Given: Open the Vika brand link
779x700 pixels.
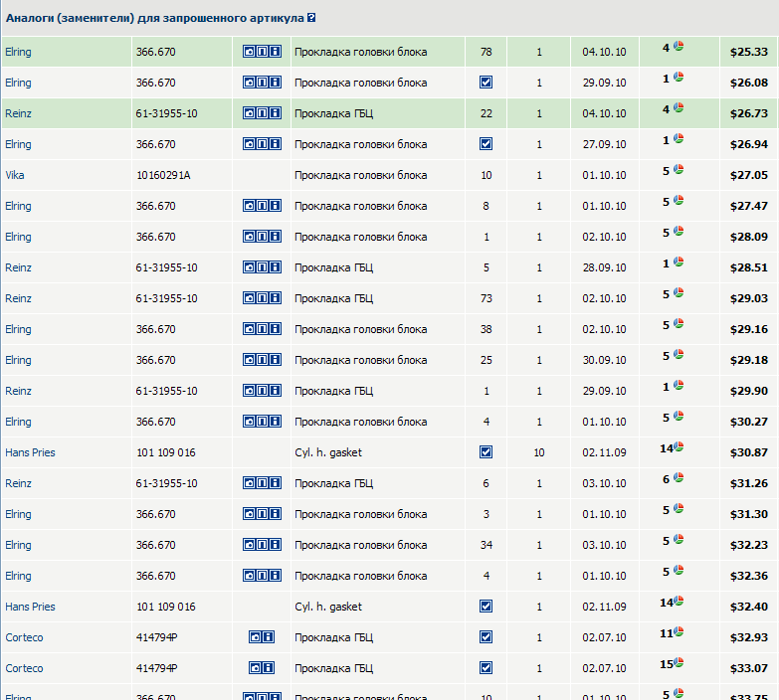Looking at the screenshot, I should (x=15, y=175).
